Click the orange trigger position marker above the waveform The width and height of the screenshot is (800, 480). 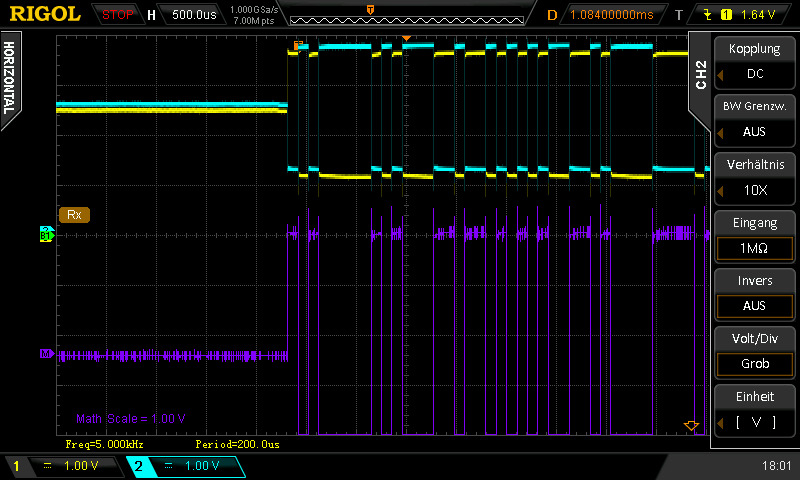coord(406,38)
